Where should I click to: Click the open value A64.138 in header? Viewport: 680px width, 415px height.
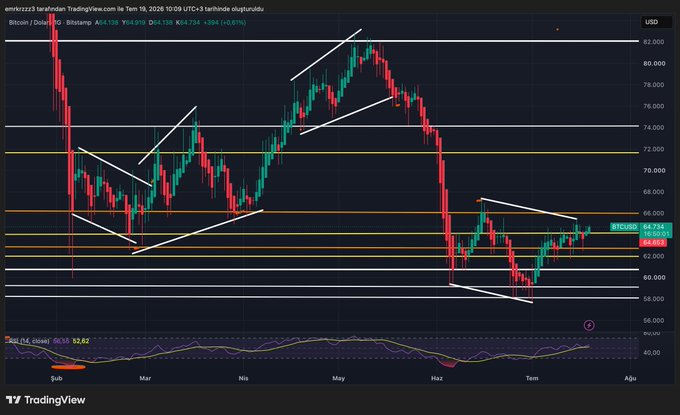[x=106, y=23]
